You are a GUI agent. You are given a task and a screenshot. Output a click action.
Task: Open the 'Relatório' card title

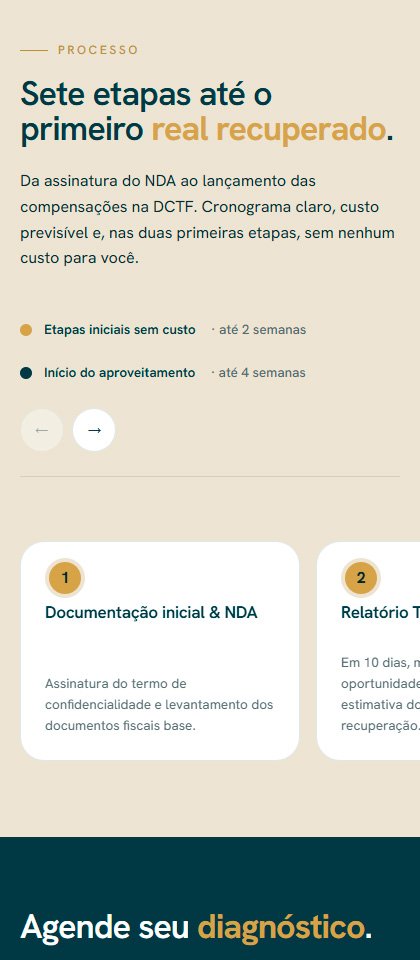(380, 612)
